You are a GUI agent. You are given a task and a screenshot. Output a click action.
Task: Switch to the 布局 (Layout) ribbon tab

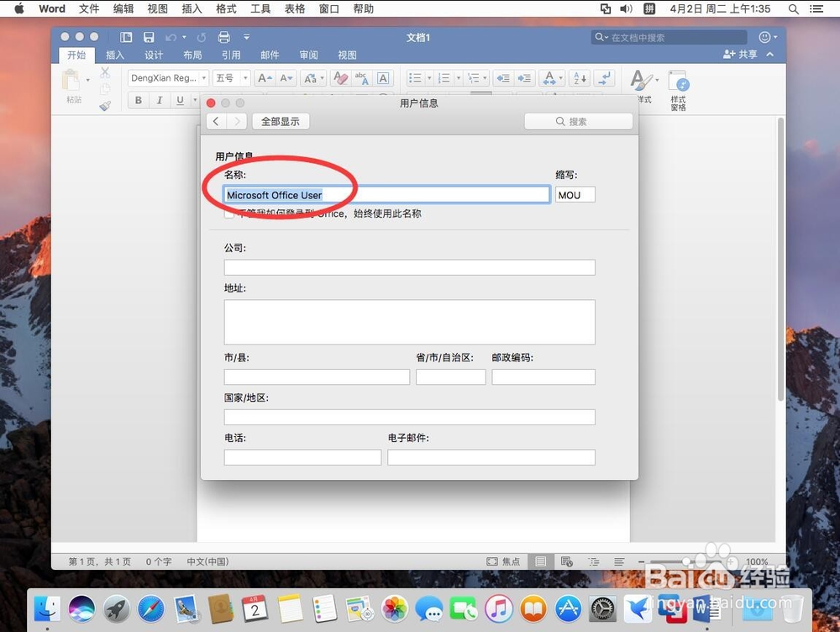(x=192, y=55)
